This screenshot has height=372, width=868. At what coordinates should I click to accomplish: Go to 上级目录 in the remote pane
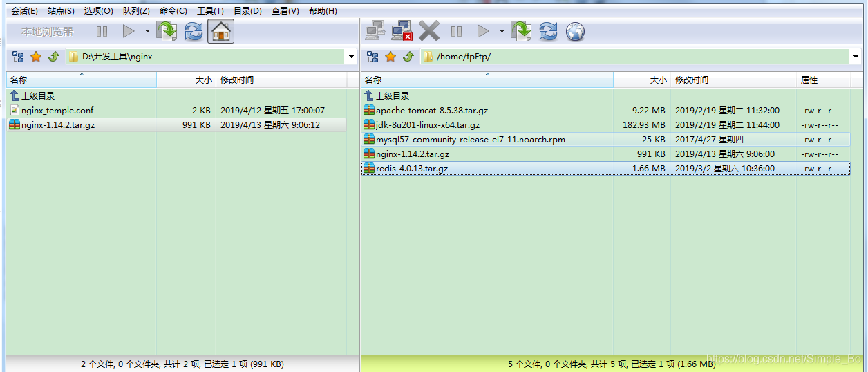[x=393, y=96]
